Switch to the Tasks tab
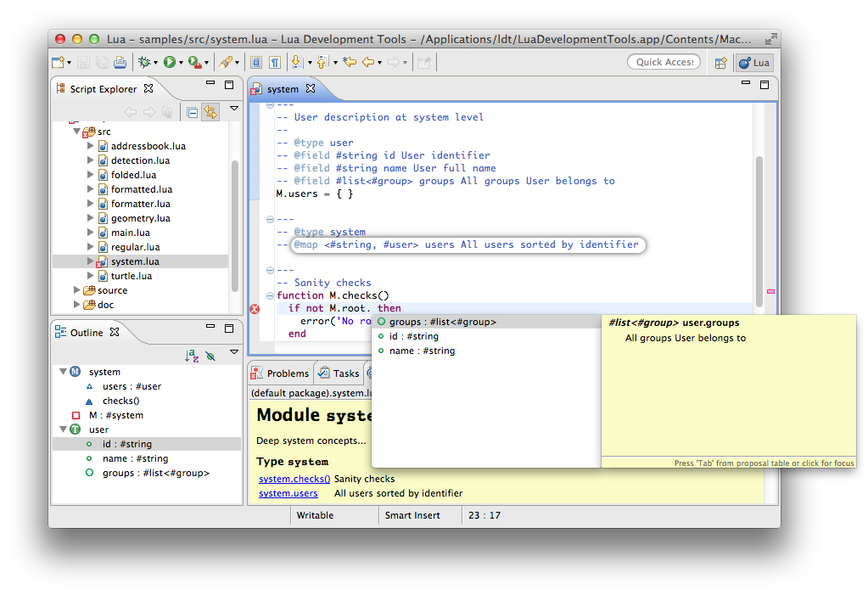Screen dimensions: 868x595 click(339, 373)
